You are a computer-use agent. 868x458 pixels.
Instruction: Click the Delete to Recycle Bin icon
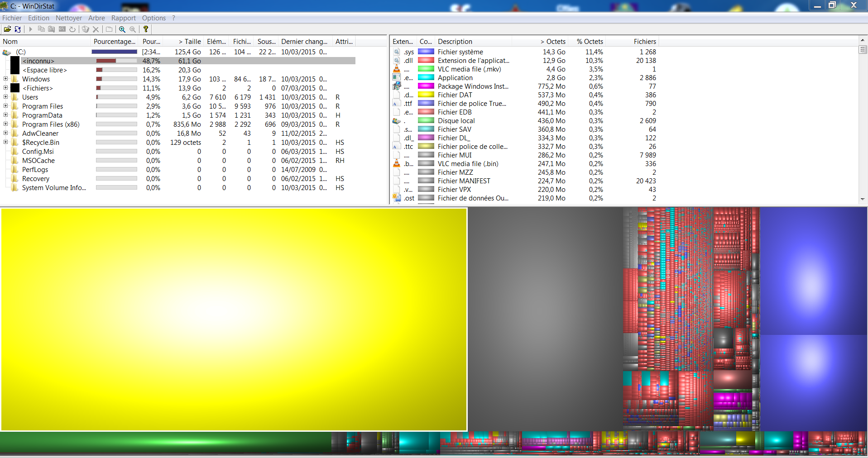click(85, 29)
